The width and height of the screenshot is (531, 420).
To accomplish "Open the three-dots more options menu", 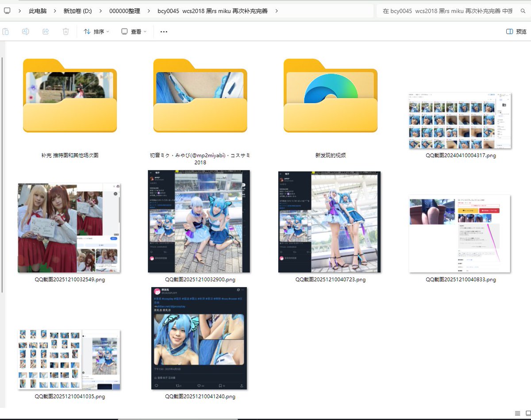I will [x=164, y=31].
